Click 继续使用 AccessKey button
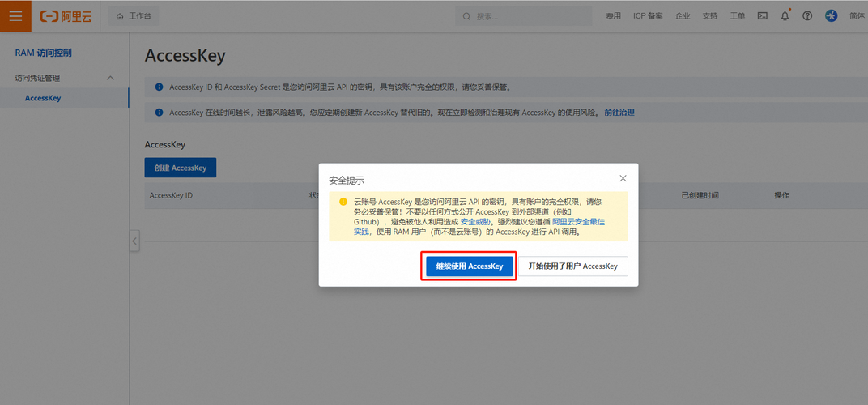The width and height of the screenshot is (868, 405). pos(469,266)
